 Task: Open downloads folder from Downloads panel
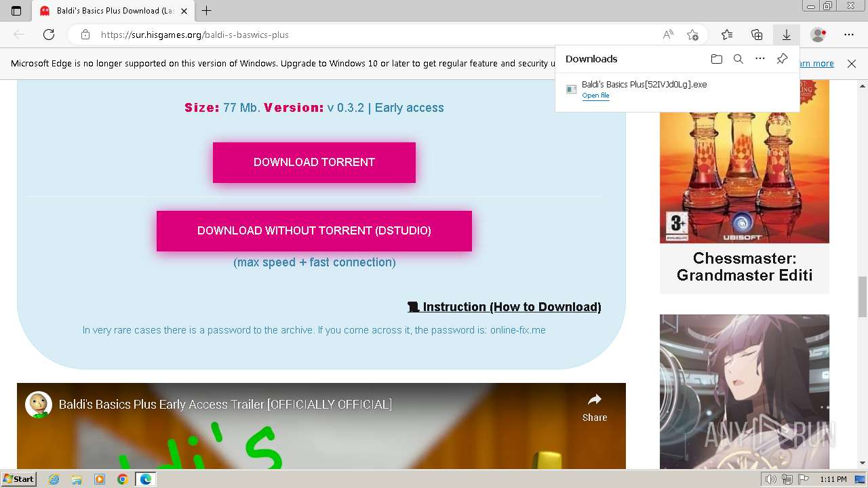[717, 59]
